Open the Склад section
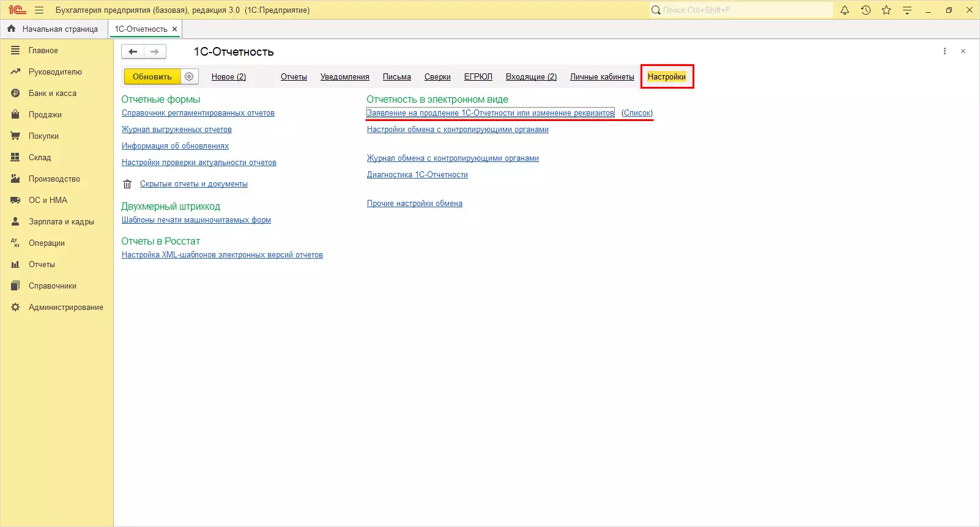 point(57,158)
